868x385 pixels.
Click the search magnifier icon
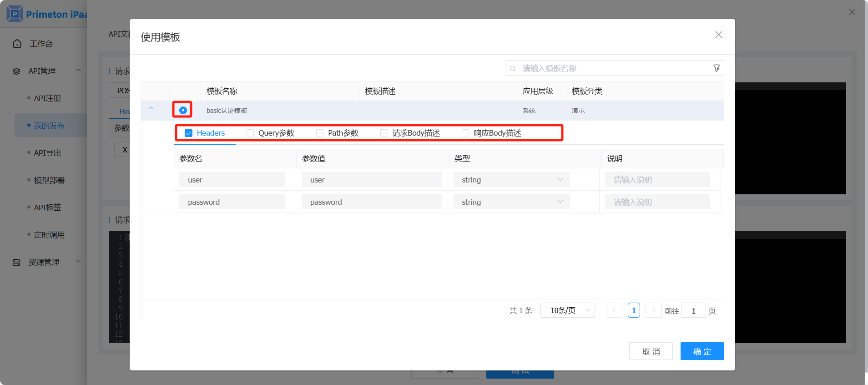[513, 69]
